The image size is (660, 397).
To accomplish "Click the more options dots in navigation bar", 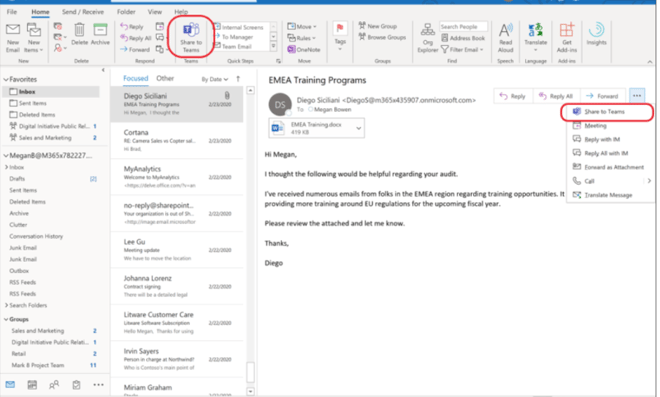I will [98, 384].
